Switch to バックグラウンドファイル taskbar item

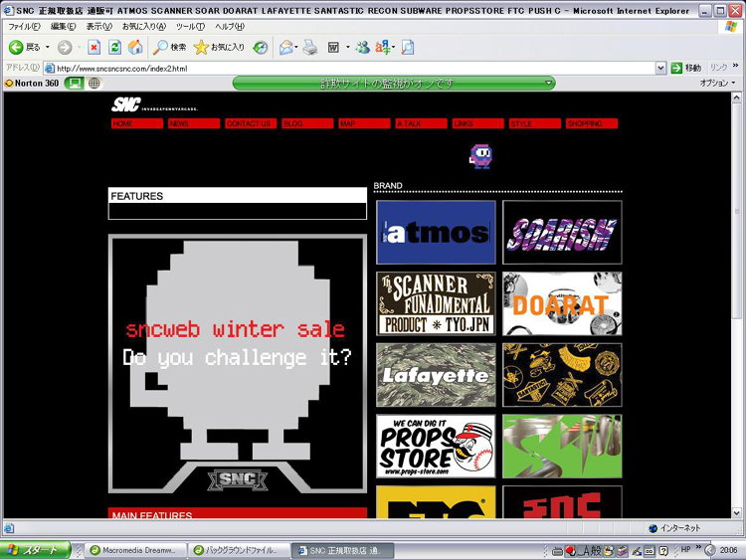[238, 550]
